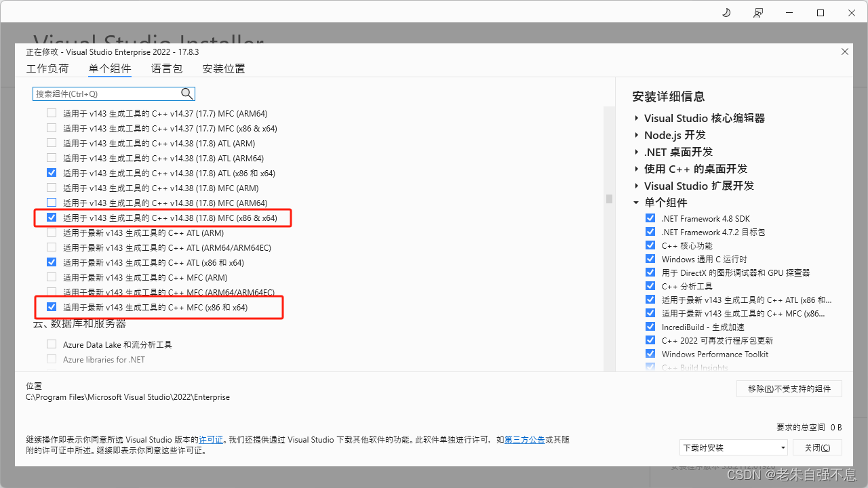868x488 pixels.
Task: Open the 下载时安装 dropdown
Action: coord(734,447)
